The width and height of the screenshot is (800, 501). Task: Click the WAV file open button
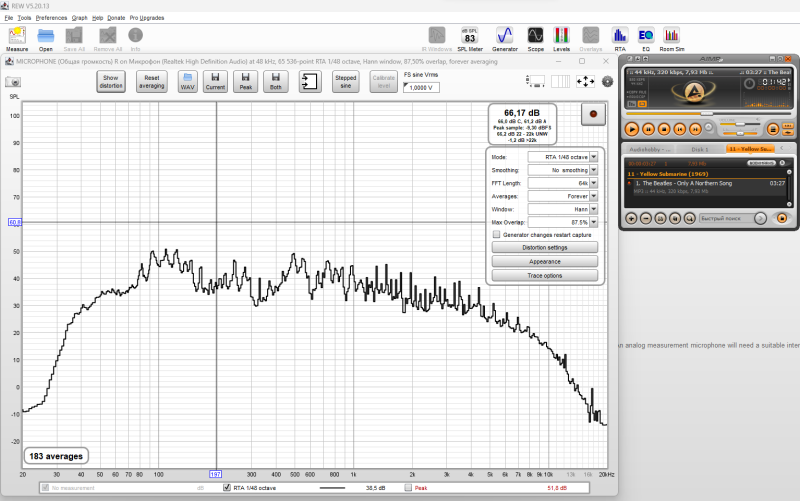[187, 82]
